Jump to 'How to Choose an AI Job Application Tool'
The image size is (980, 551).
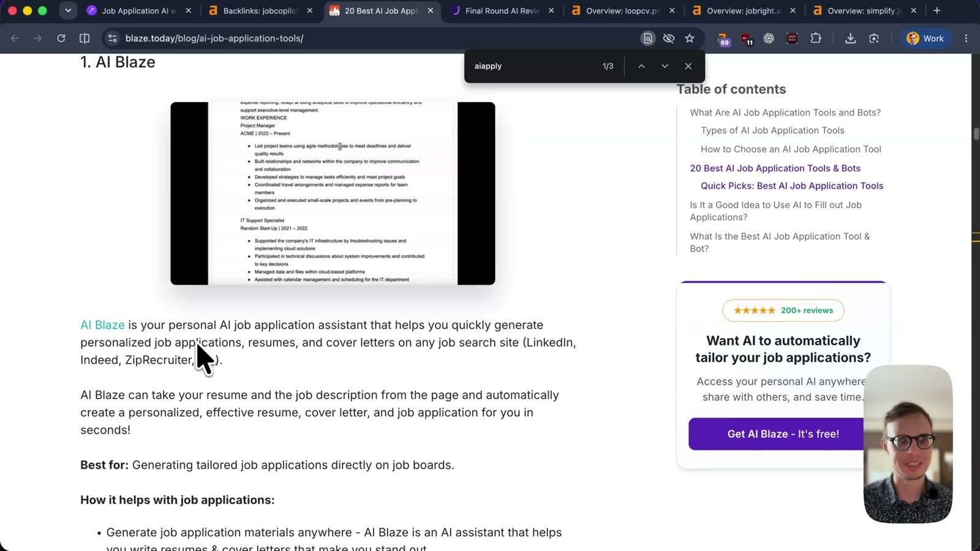pyautogui.click(x=791, y=149)
